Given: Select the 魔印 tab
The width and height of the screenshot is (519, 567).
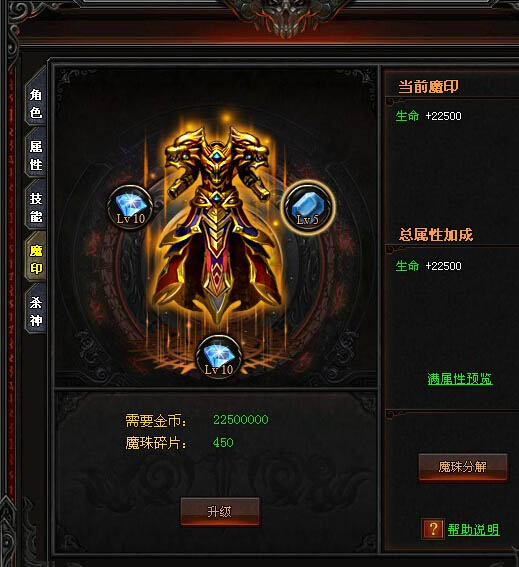Looking at the screenshot, I should [36, 259].
